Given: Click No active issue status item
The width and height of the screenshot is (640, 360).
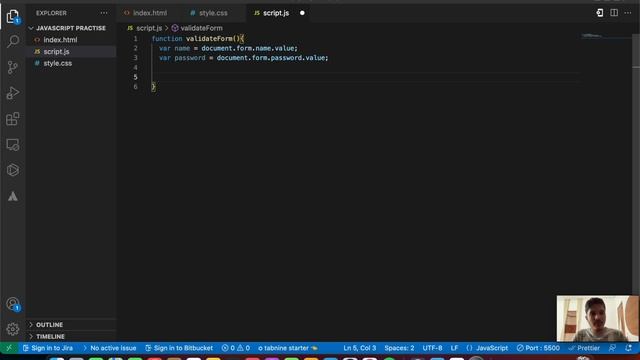Looking at the screenshot, I should click(x=109, y=348).
